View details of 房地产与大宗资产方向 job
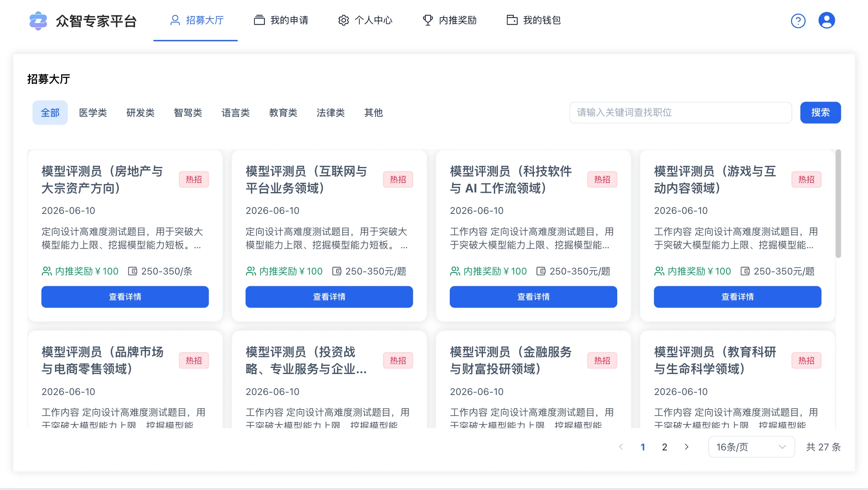Image resolution: width=868 pixels, height=490 pixels. [x=125, y=297]
